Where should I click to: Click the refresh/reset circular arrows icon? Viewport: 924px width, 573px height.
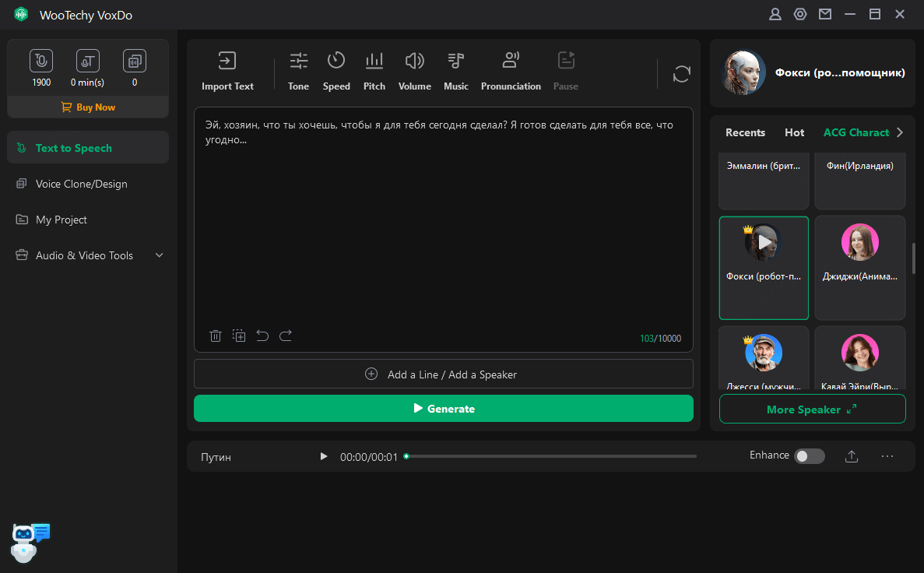681,74
